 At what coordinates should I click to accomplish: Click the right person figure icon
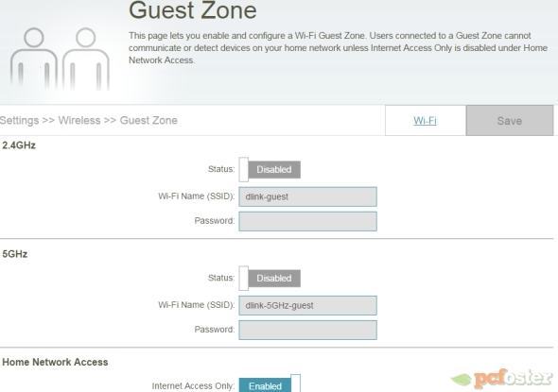[86, 59]
